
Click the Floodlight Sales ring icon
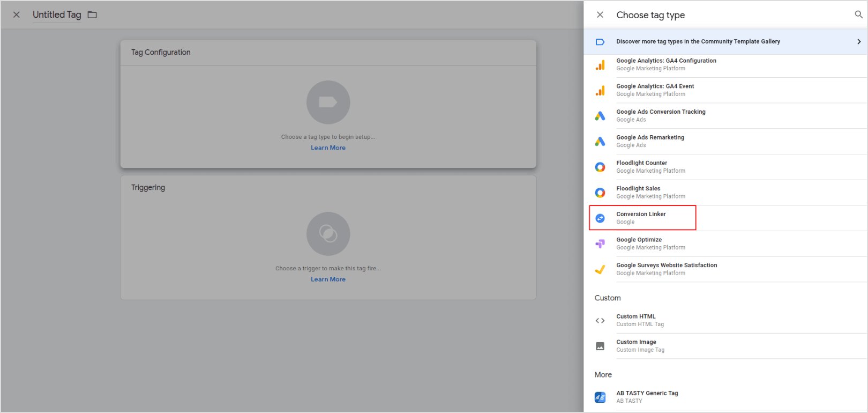tap(600, 193)
